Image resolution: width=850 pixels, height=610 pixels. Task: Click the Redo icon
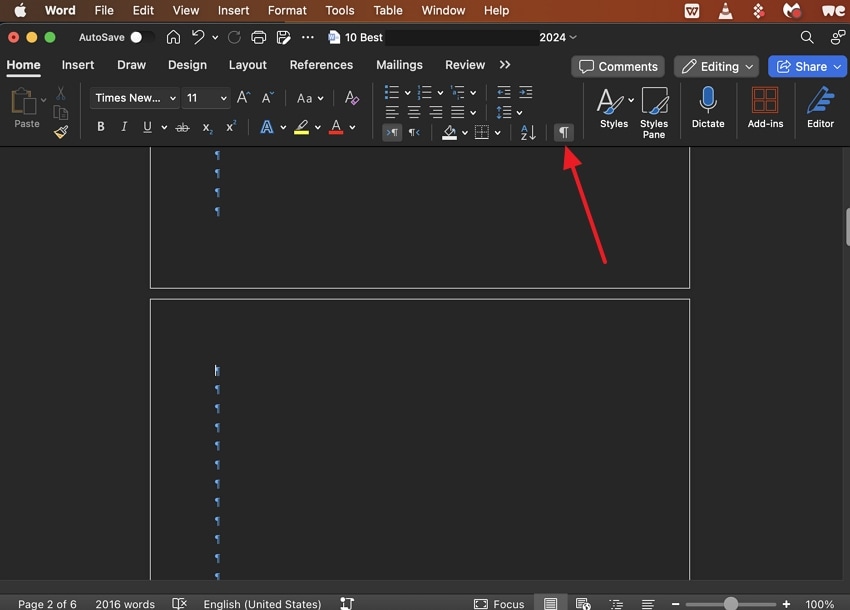pos(234,37)
